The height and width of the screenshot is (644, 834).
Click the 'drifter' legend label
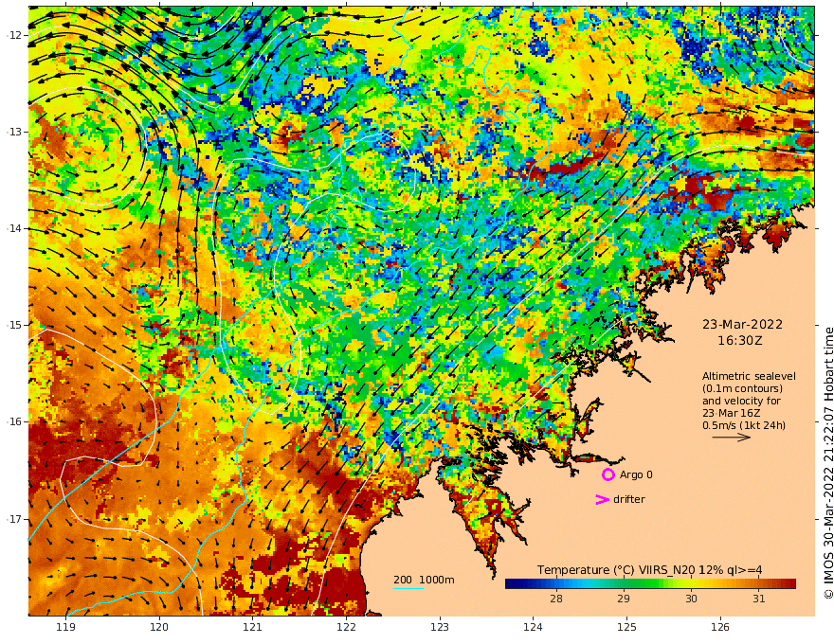(x=628, y=499)
